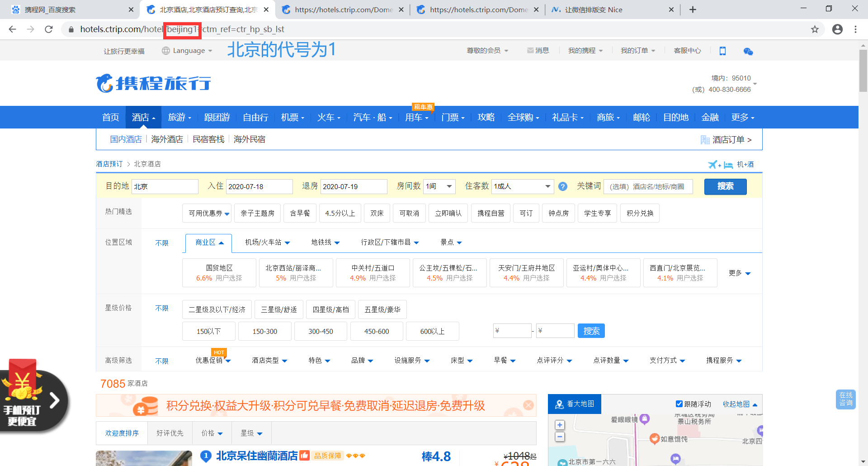Viewport: 868px width, 466px height.
Task: Click the blue 搜索 search button
Action: [x=726, y=186]
